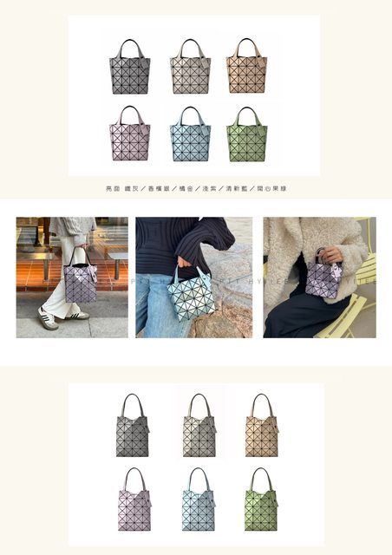Screen dimensions: 392x555
Task: Choose the orange gold tall tote bag
Action: pyautogui.click(x=262, y=425)
